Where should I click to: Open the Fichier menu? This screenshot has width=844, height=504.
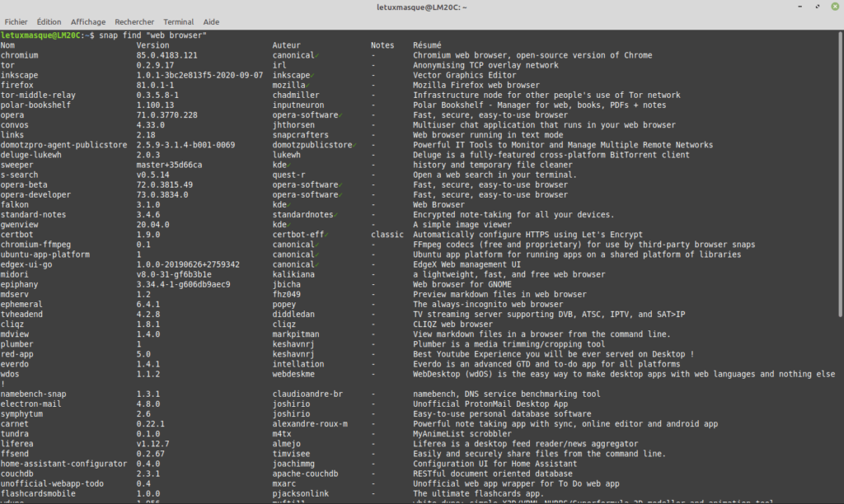coord(16,21)
